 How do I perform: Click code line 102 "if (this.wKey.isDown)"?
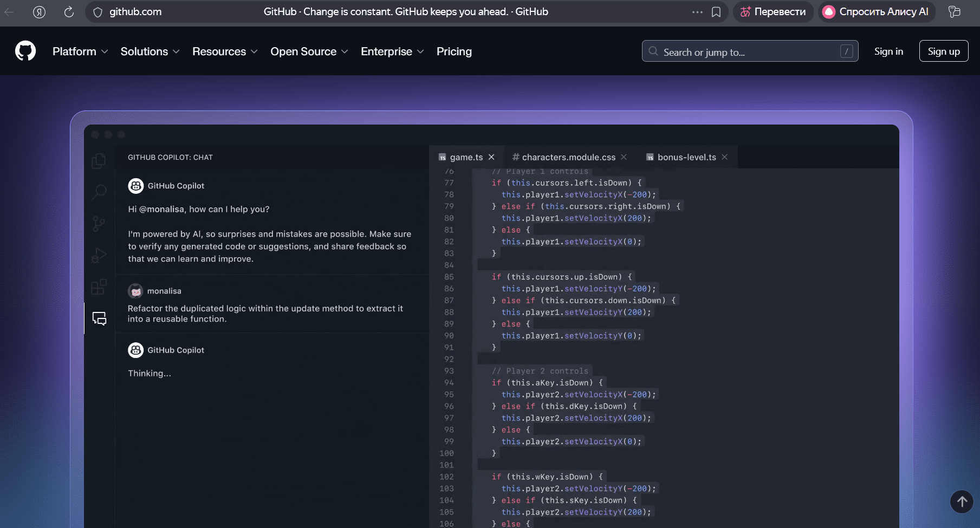[547, 477]
